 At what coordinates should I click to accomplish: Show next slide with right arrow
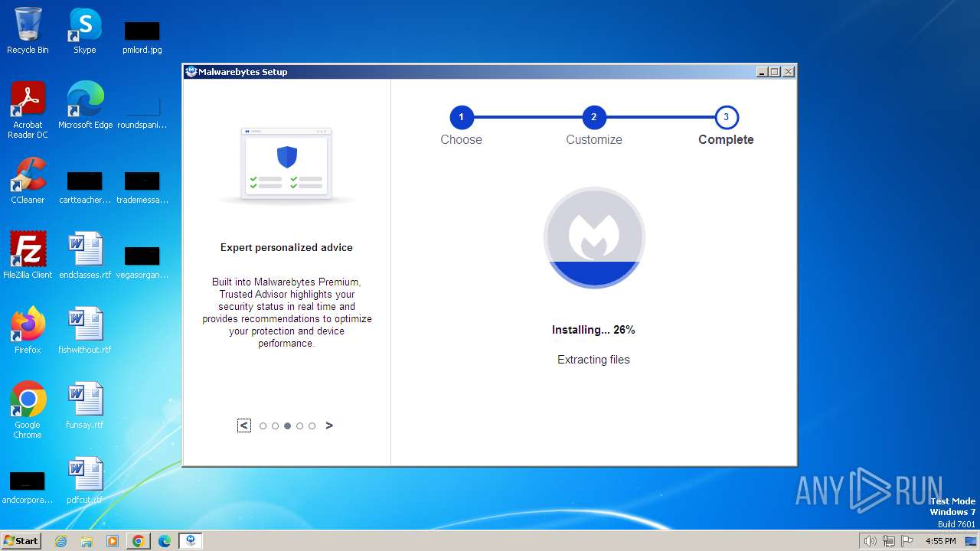click(329, 425)
